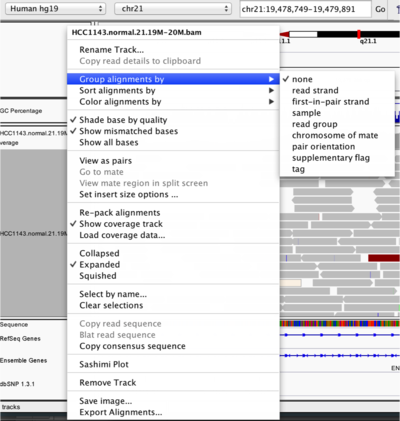
Task: Choose Load coverage data...
Action: (173, 235)
